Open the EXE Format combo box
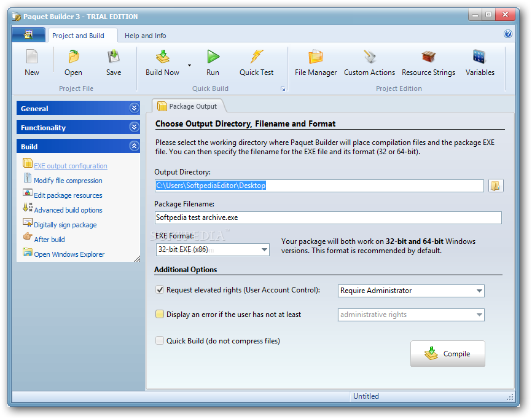Viewport: 532px width, 419px height. [213, 249]
